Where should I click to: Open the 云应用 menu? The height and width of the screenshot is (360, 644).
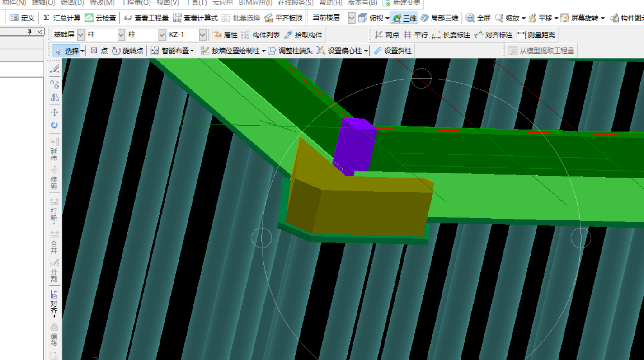(x=223, y=3)
